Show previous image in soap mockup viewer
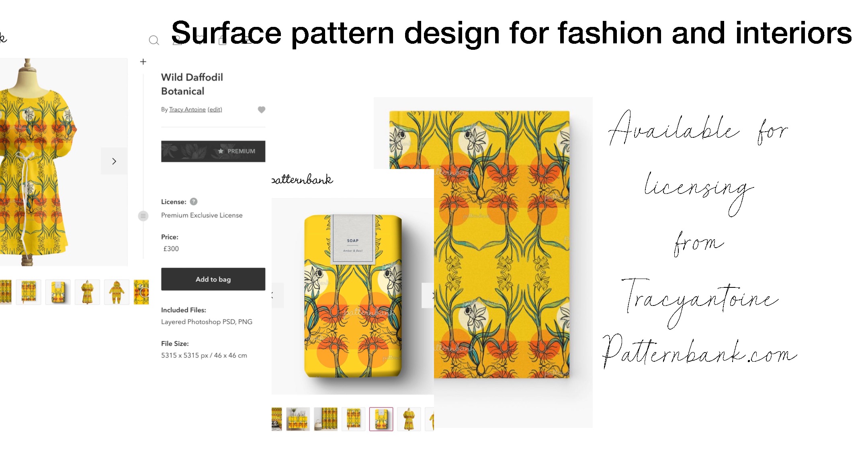The width and height of the screenshot is (868, 454). pyautogui.click(x=277, y=295)
